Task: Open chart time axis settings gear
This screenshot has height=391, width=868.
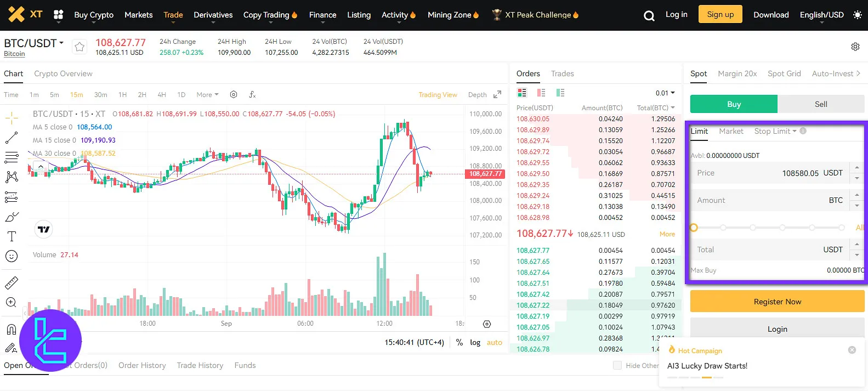Action: click(487, 324)
